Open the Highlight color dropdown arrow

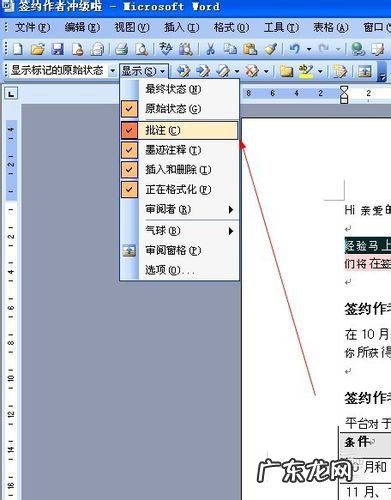point(320,71)
